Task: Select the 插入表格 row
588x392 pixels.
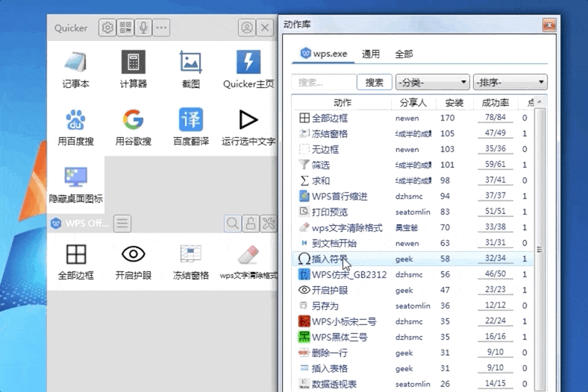Action: tap(413, 368)
